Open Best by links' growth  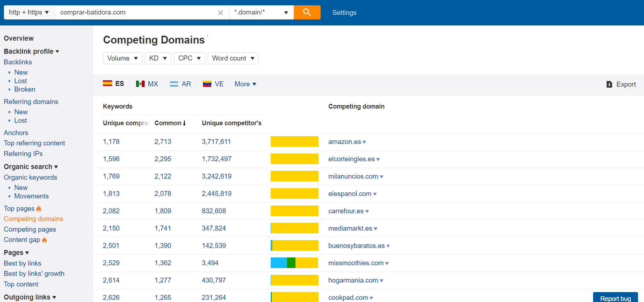[34, 273]
